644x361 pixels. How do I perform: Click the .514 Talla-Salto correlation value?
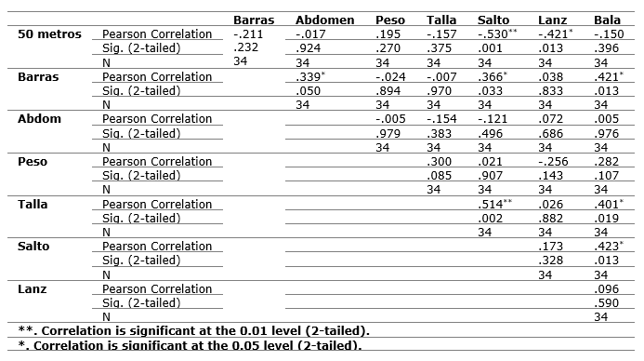coord(494,204)
